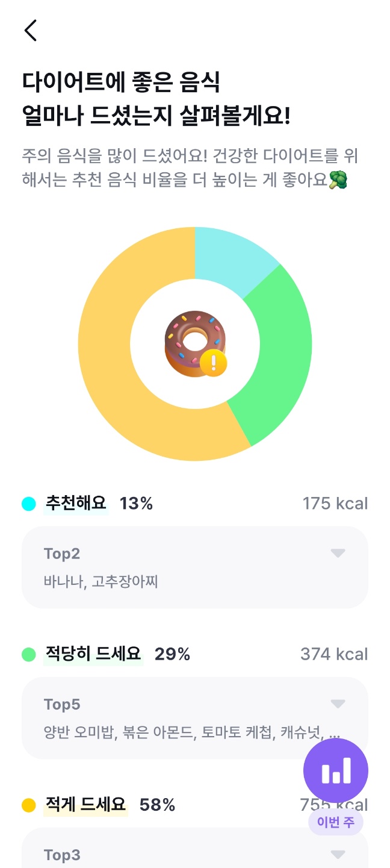Tap the 이번 주 period label
390x868 pixels.
pyautogui.click(x=335, y=823)
